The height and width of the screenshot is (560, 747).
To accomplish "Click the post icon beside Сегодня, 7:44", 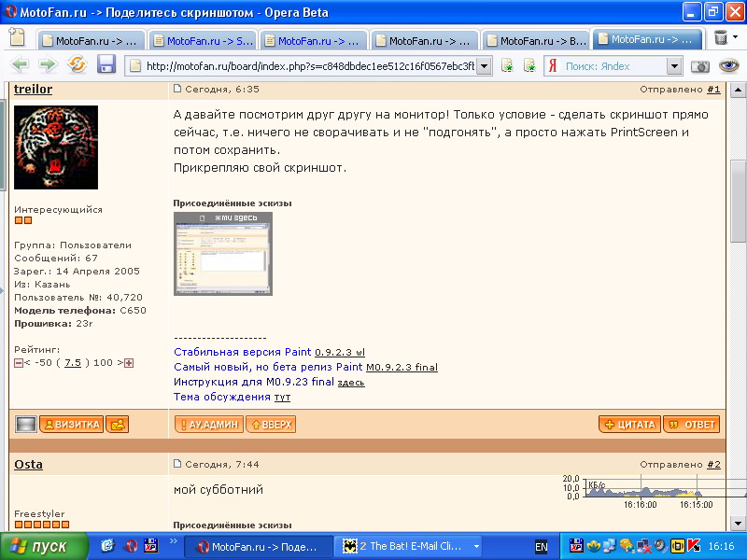I will 177,463.
